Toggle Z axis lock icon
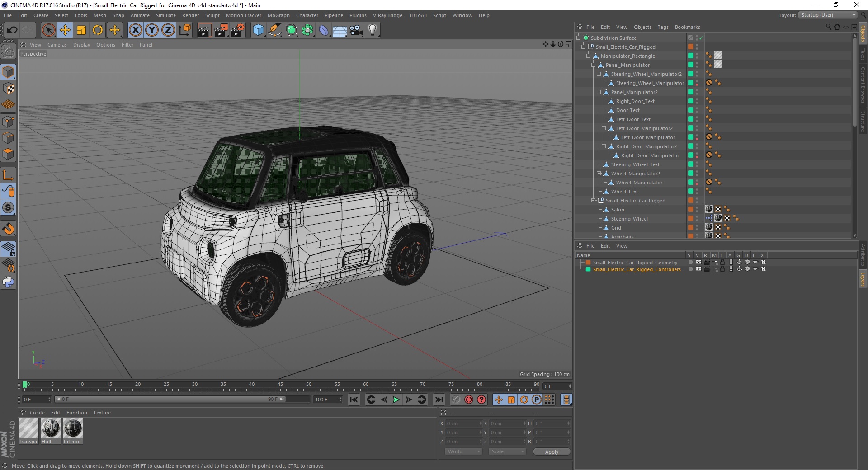The image size is (868, 470). click(168, 30)
